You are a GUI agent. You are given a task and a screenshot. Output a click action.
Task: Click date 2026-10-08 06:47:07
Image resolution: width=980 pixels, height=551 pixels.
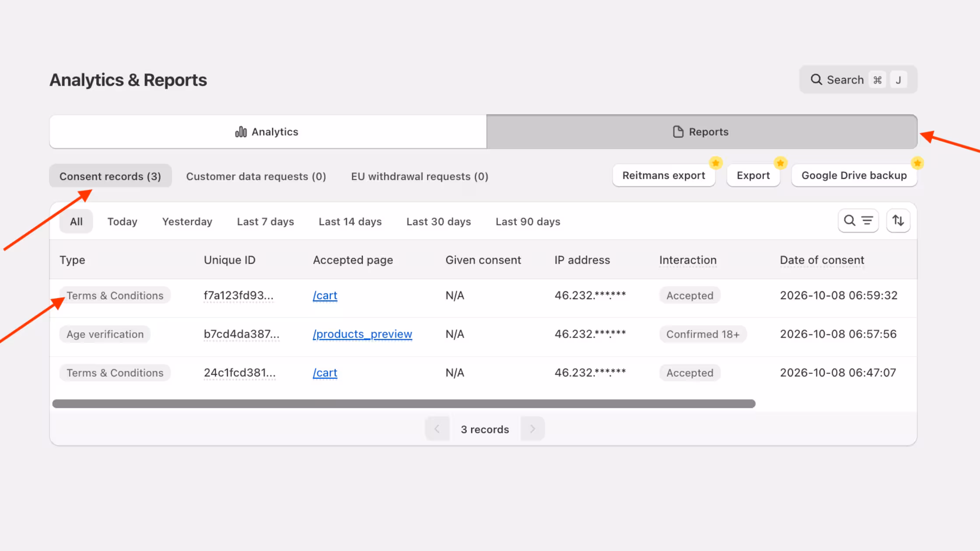(838, 373)
